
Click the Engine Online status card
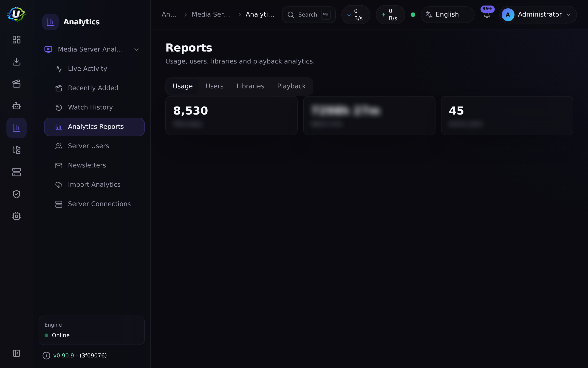(92, 330)
